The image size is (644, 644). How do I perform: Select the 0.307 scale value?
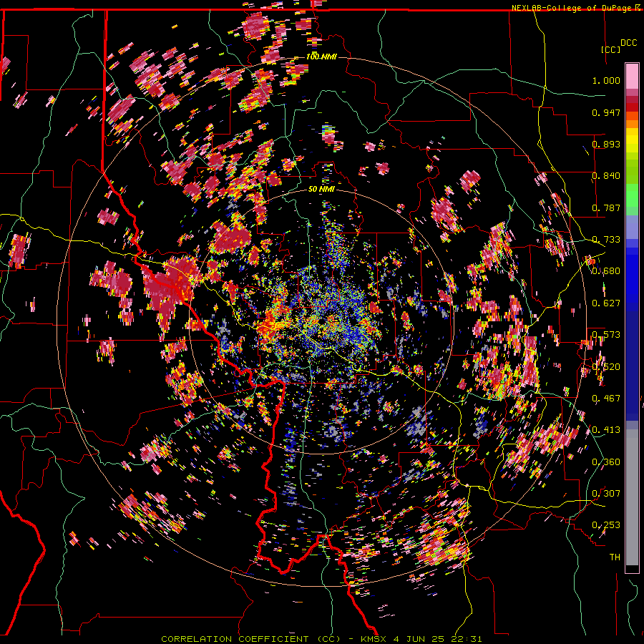tap(606, 494)
